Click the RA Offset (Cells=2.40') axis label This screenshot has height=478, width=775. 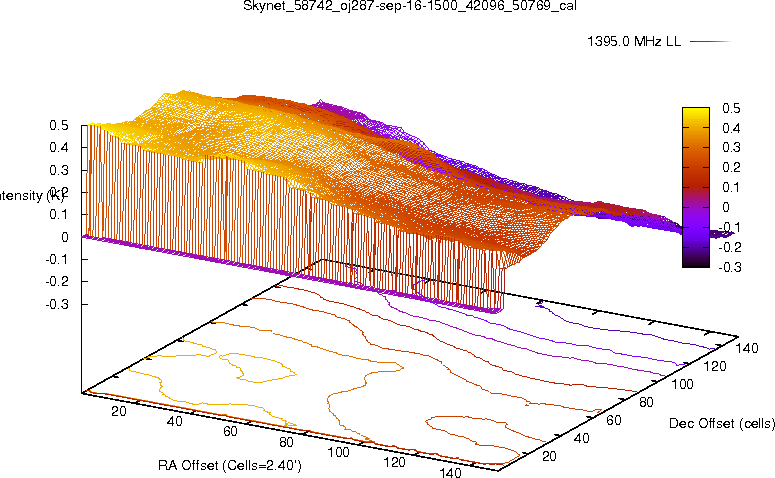(230, 465)
